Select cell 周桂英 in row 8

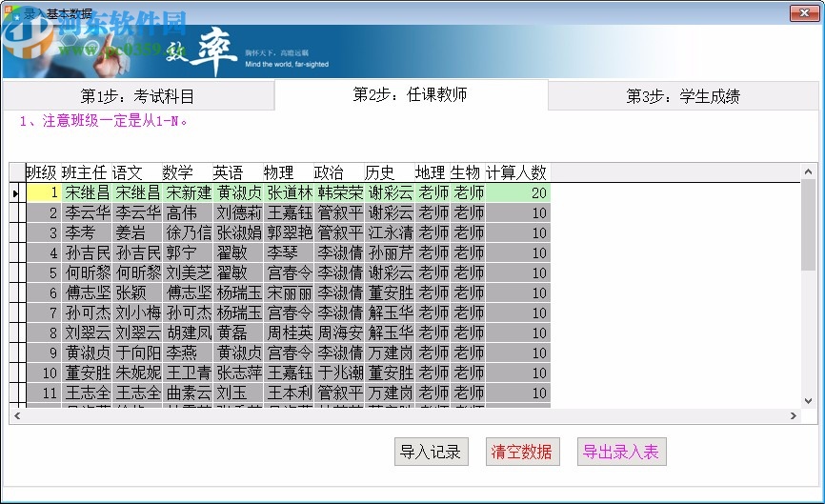(289, 333)
